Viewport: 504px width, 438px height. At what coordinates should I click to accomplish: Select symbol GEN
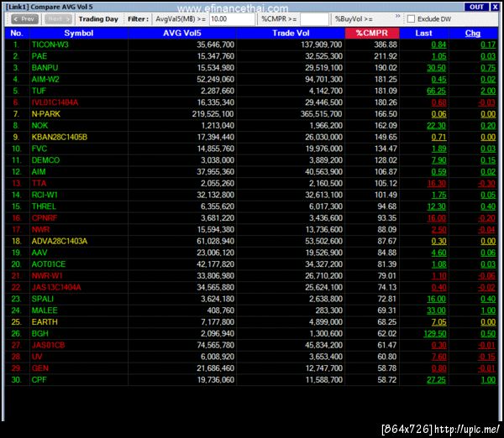(39, 368)
